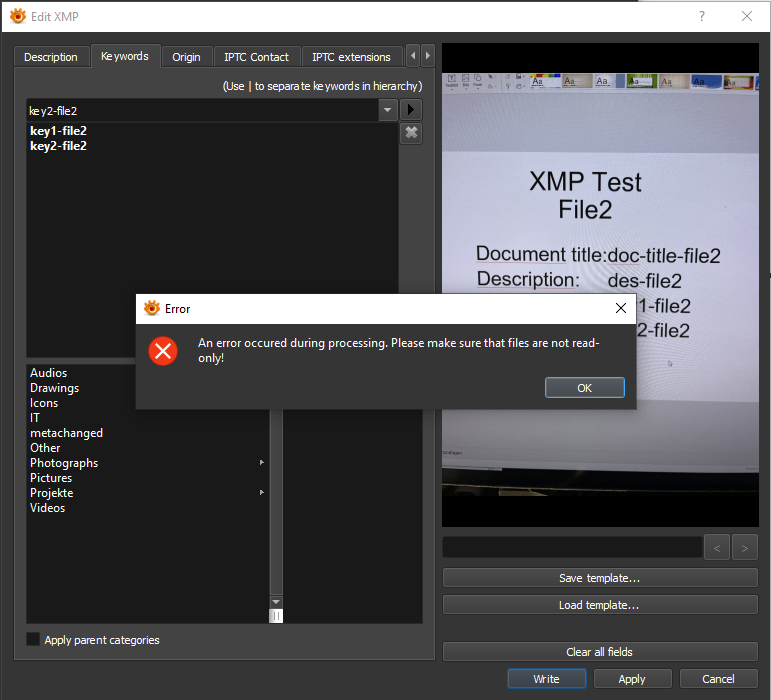Close the Edit XMP window
The height and width of the screenshot is (700, 771).
(x=746, y=16)
